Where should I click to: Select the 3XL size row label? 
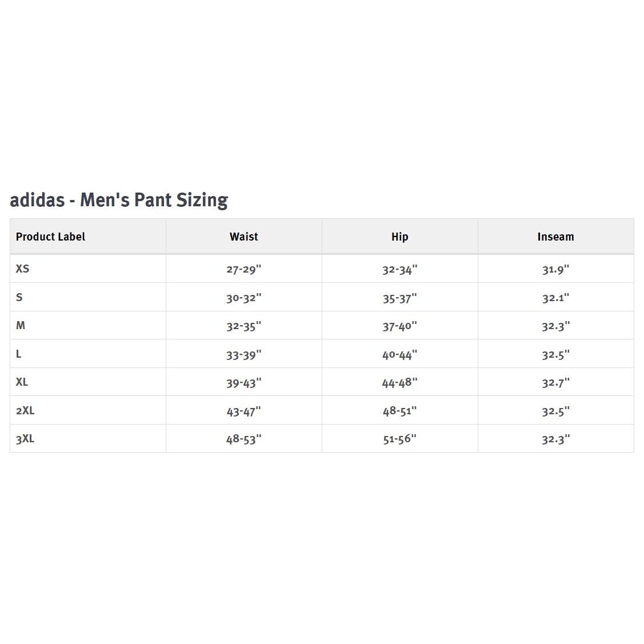25,439
